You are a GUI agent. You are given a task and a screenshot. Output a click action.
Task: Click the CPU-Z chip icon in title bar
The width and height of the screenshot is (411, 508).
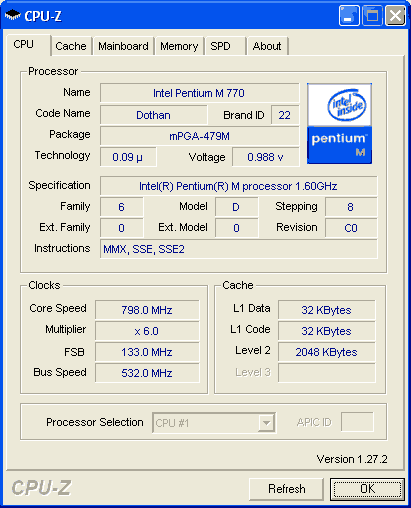pyautogui.click(x=13, y=15)
